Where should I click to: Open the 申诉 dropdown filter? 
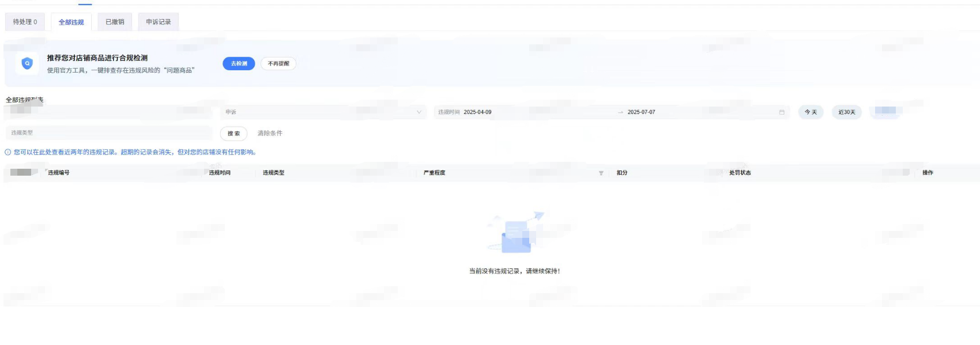point(323,112)
